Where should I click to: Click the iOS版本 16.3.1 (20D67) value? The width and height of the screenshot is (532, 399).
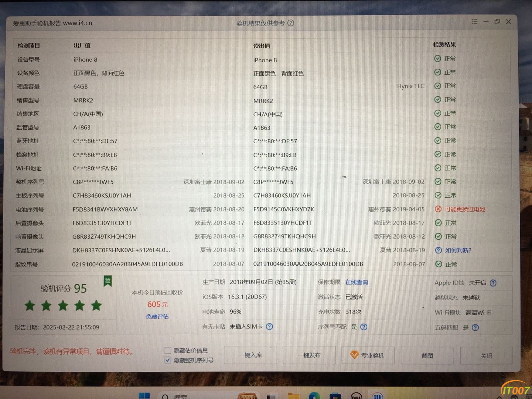tap(247, 297)
